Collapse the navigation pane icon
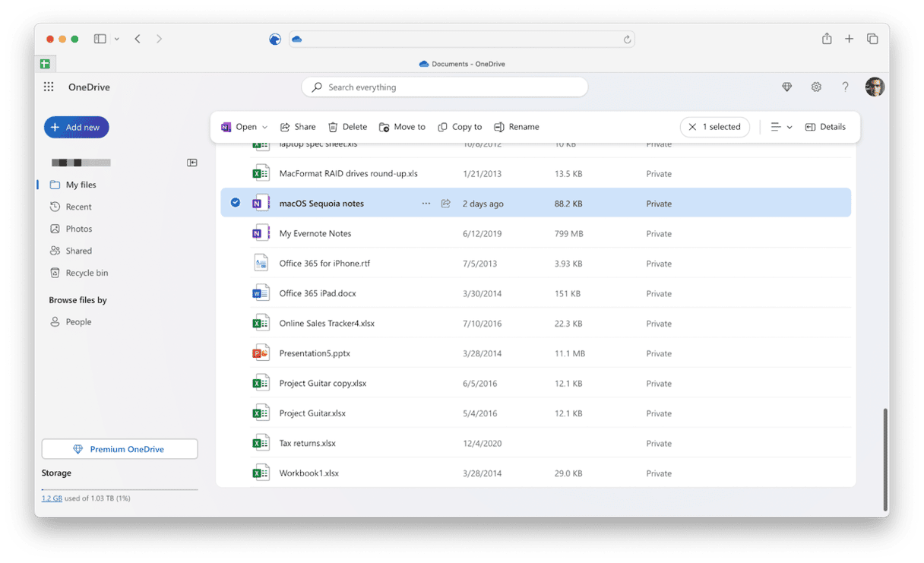The image size is (924, 563). (192, 163)
